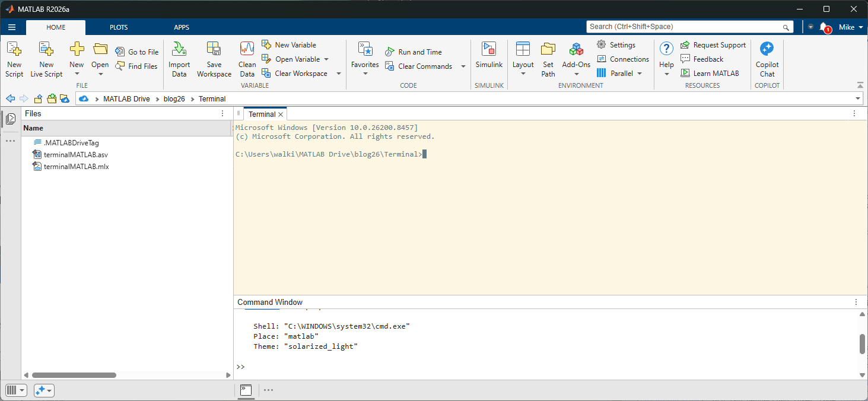Click Clear Commands
Screen dimensions: 868x401
click(x=419, y=66)
